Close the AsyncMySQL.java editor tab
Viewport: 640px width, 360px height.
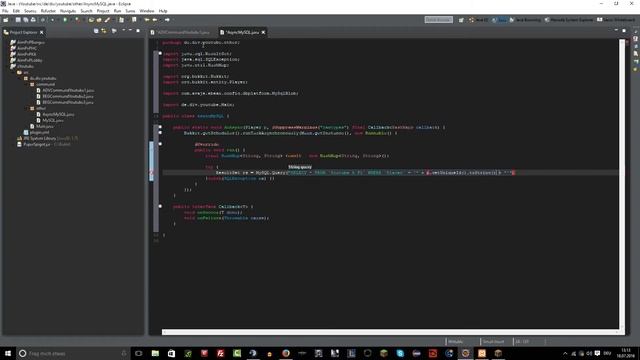pyautogui.click(x=263, y=32)
